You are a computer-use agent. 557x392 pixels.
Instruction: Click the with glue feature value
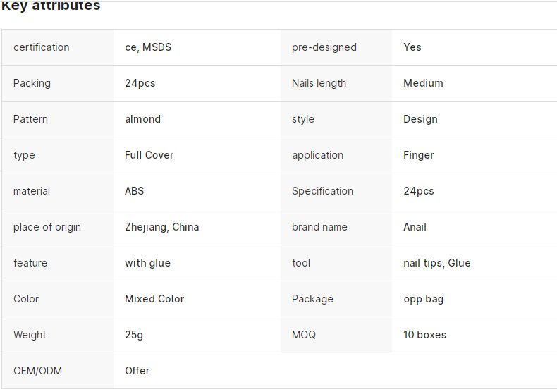[x=147, y=263]
